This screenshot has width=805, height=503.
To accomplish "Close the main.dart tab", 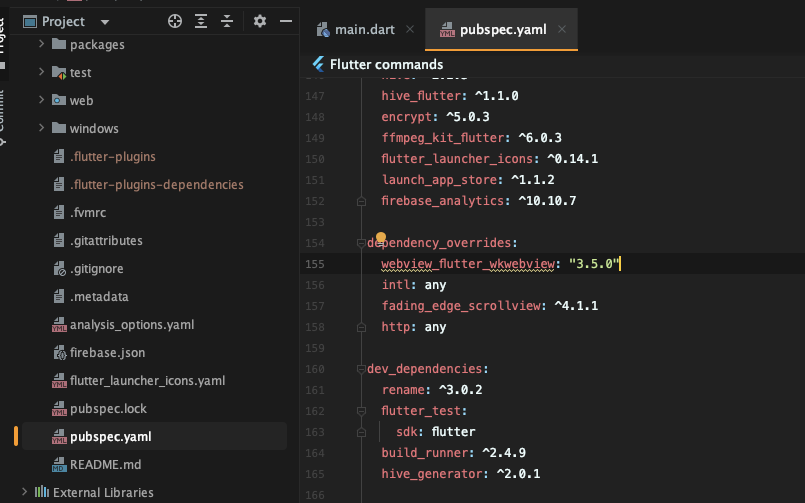I will 410,29.
